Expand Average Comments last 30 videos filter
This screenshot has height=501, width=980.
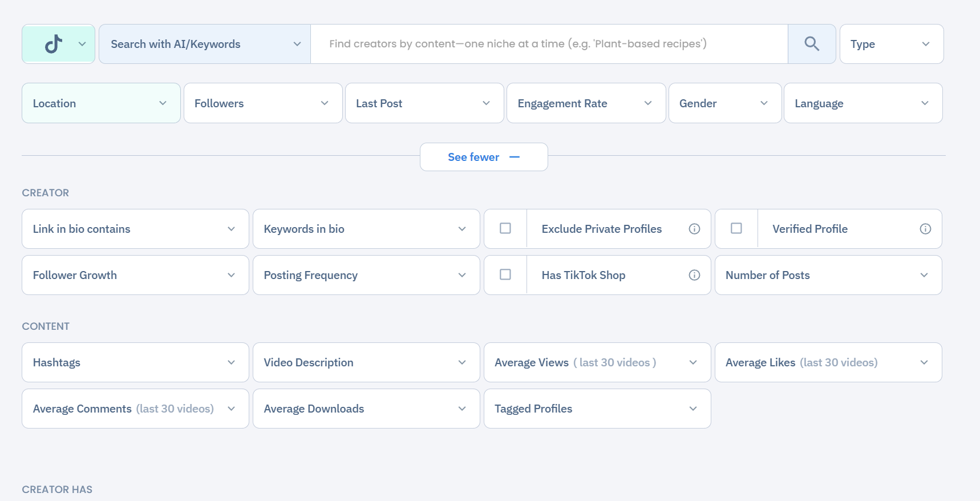point(135,409)
